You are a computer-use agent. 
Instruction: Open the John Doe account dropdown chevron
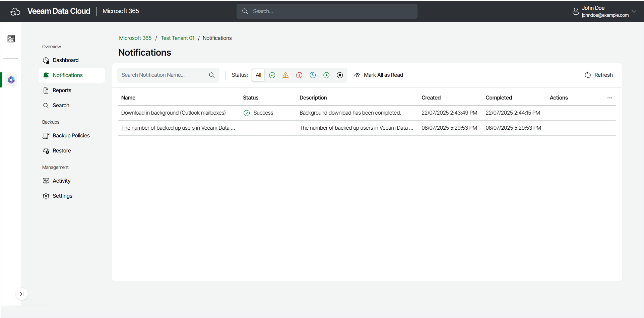pos(634,11)
